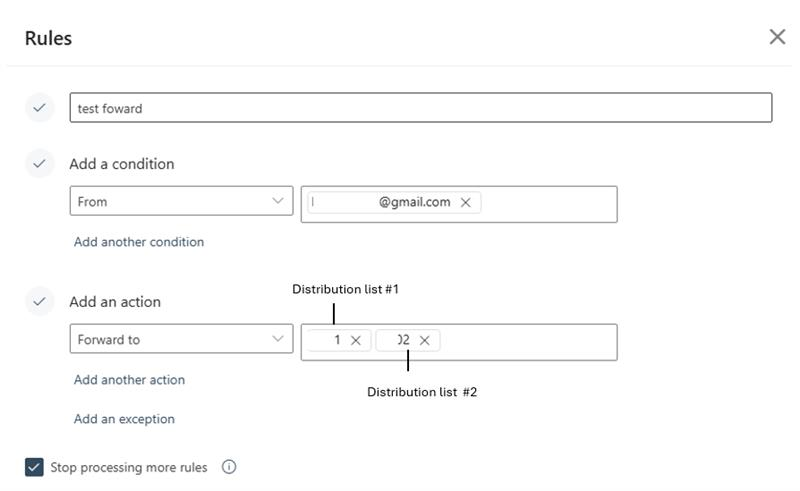
Task: Select the second forward recipient chip
Action: tap(396, 340)
